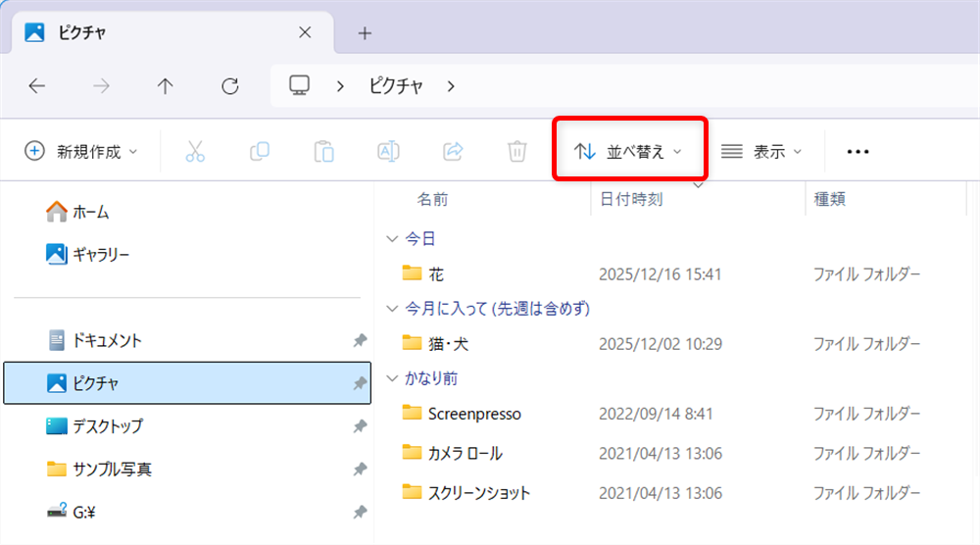Screen dimensions: 980x545
Task: Open the three-dot more options menu
Action: tap(857, 152)
